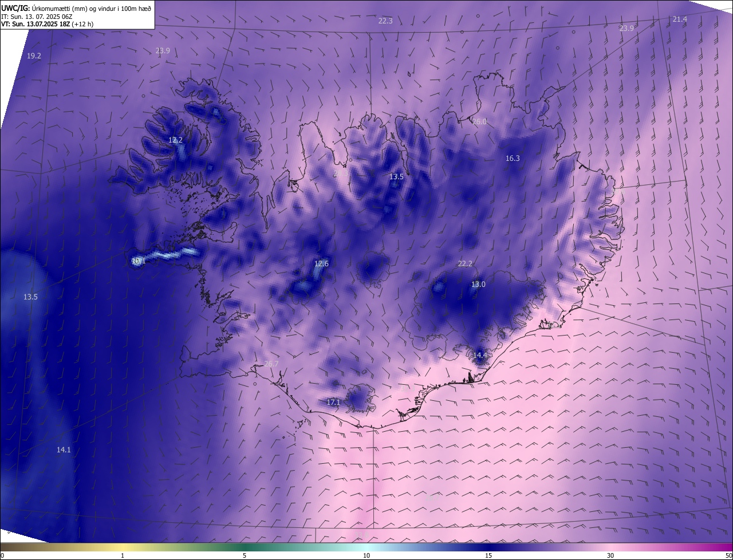
Task: Click the 'VT: Sun. 13.07.2025 18Z (+12 h)' line
Action: pos(48,24)
